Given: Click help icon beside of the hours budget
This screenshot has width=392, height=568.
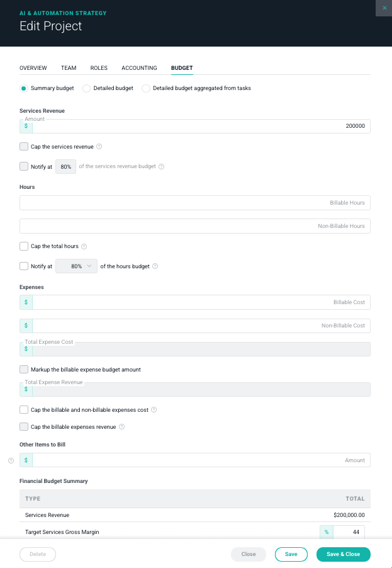Looking at the screenshot, I should (155, 266).
